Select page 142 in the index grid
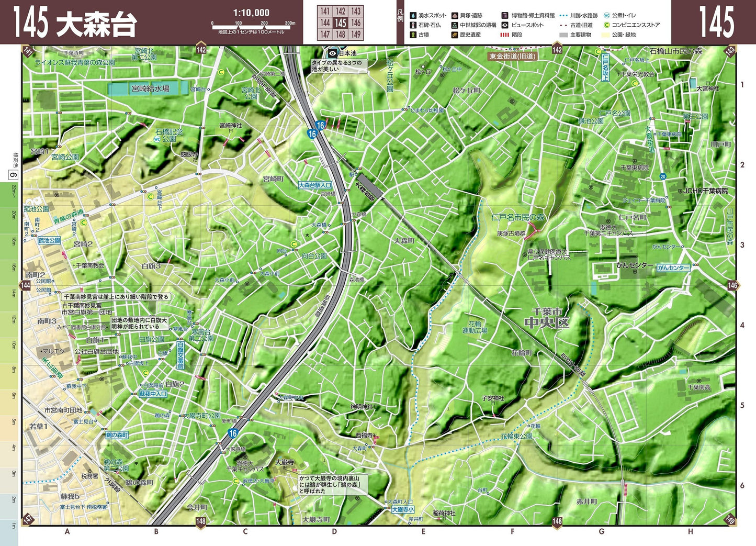756x546 pixels. click(x=341, y=12)
